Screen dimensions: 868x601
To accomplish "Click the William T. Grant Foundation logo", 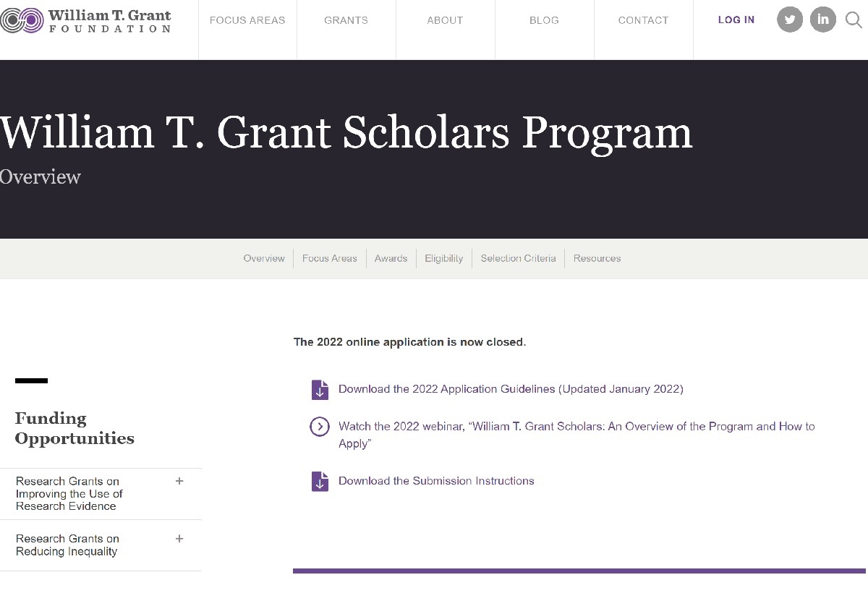I will 86,20.
